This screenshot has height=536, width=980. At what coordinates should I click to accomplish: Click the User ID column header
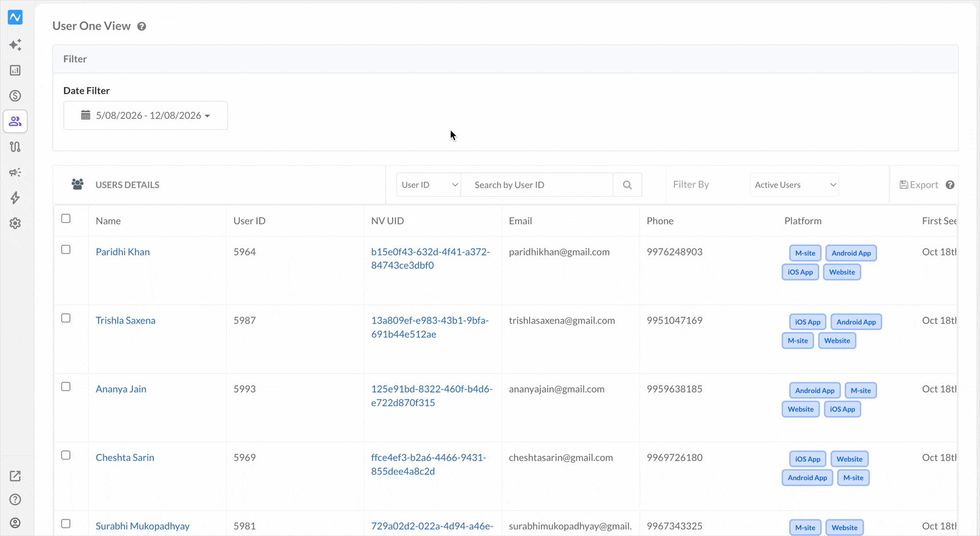point(249,221)
